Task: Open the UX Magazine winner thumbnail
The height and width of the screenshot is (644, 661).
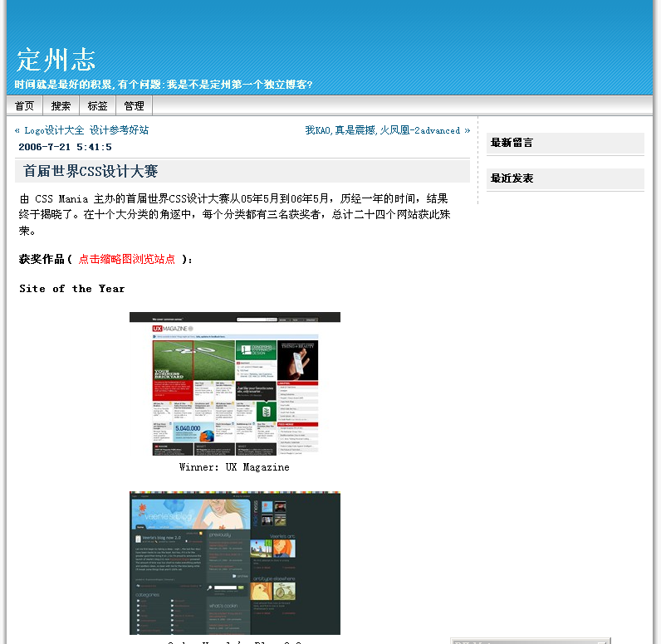Action: tap(235, 383)
